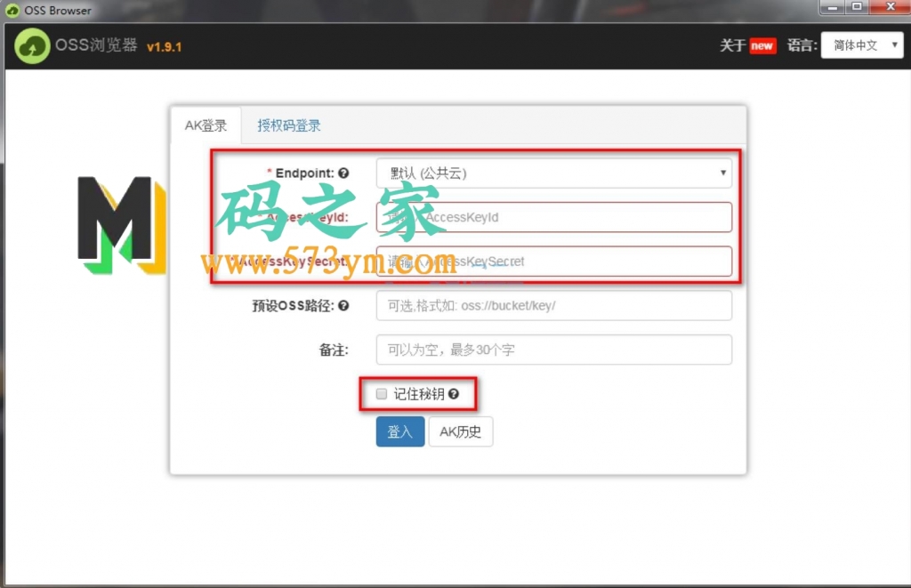911x588 pixels.
Task: Focus the 预设OSS路径 input field
Action: click(x=553, y=306)
